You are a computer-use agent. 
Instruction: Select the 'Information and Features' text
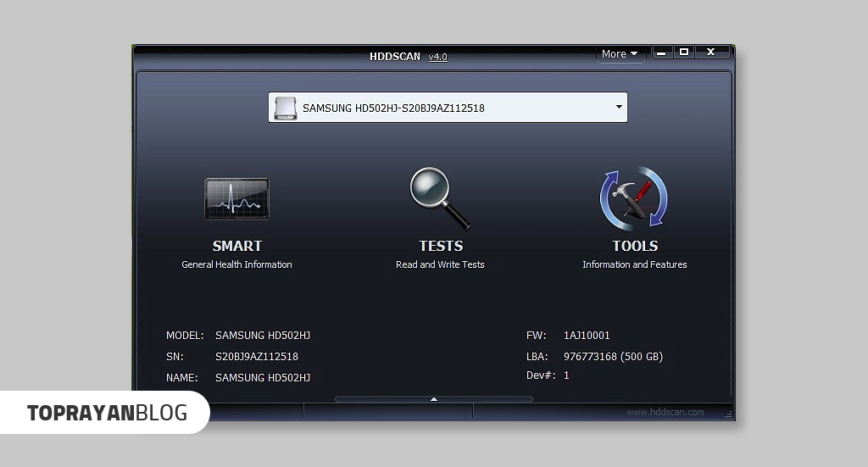pyautogui.click(x=634, y=264)
